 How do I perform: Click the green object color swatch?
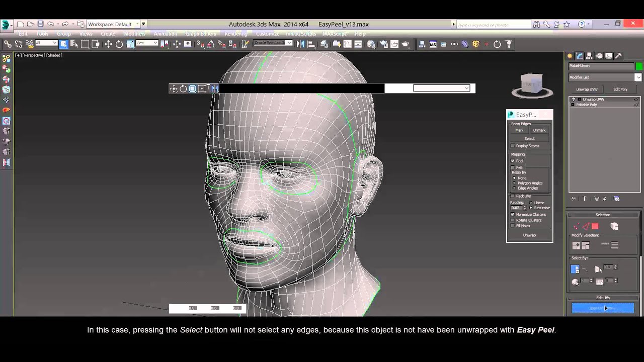coord(639,66)
